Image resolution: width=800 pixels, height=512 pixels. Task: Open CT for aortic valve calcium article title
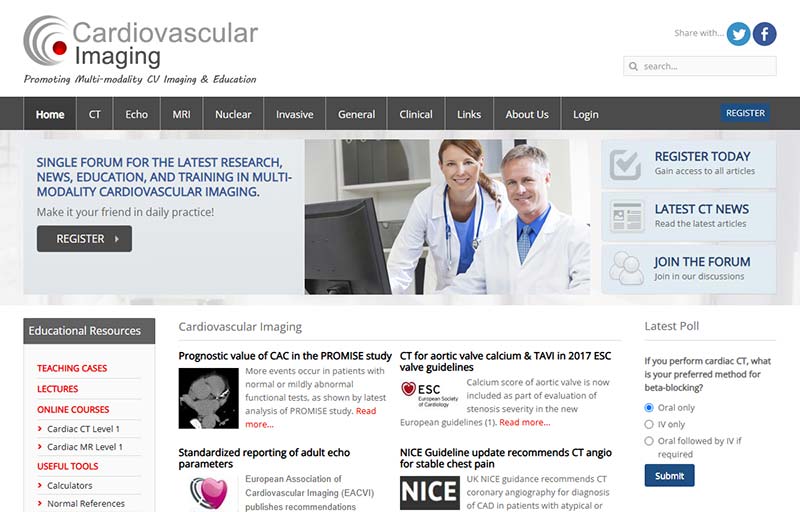tap(505, 361)
